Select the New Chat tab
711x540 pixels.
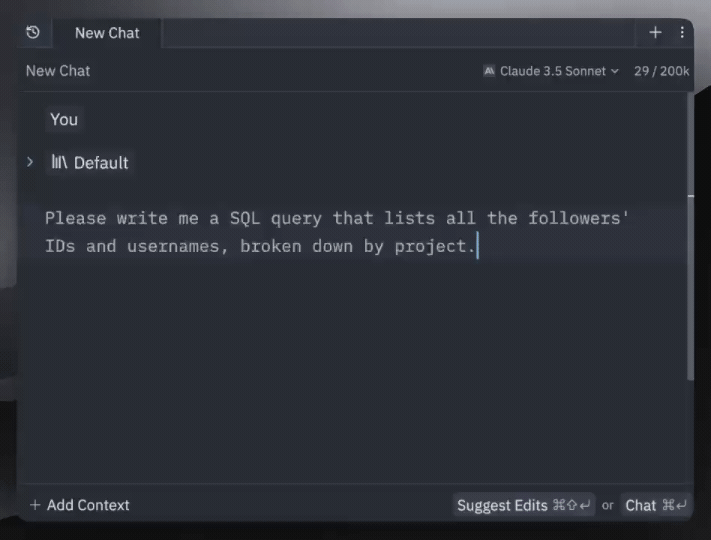(x=107, y=33)
